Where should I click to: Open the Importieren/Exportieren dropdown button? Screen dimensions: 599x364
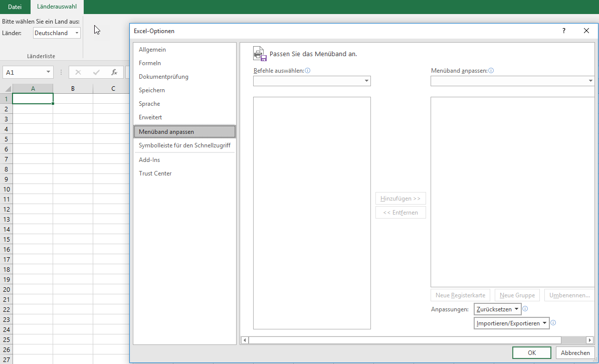pyautogui.click(x=511, y=323)
